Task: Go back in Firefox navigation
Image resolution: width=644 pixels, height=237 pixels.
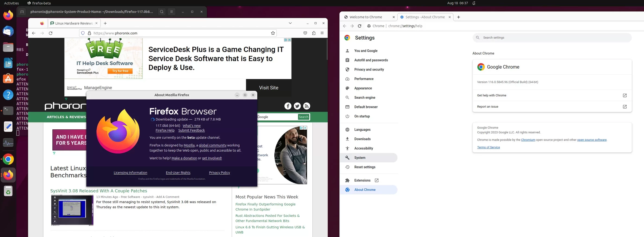Action: point(34,33)
